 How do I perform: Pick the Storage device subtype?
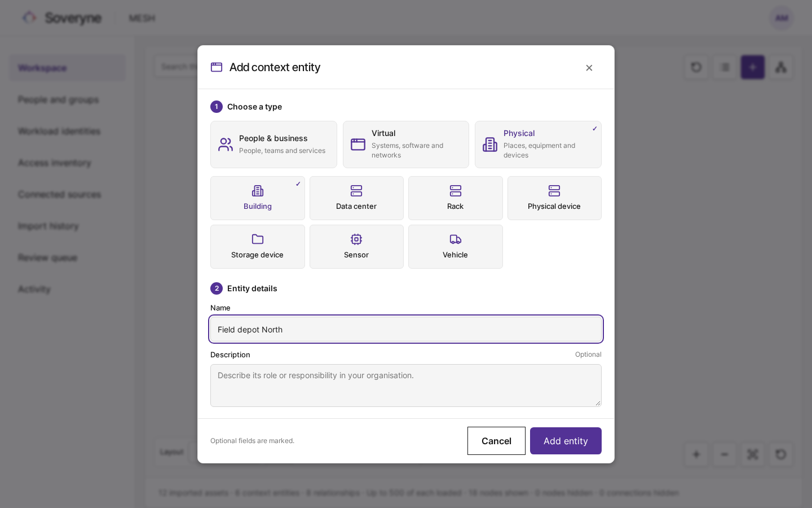point(258,247)
